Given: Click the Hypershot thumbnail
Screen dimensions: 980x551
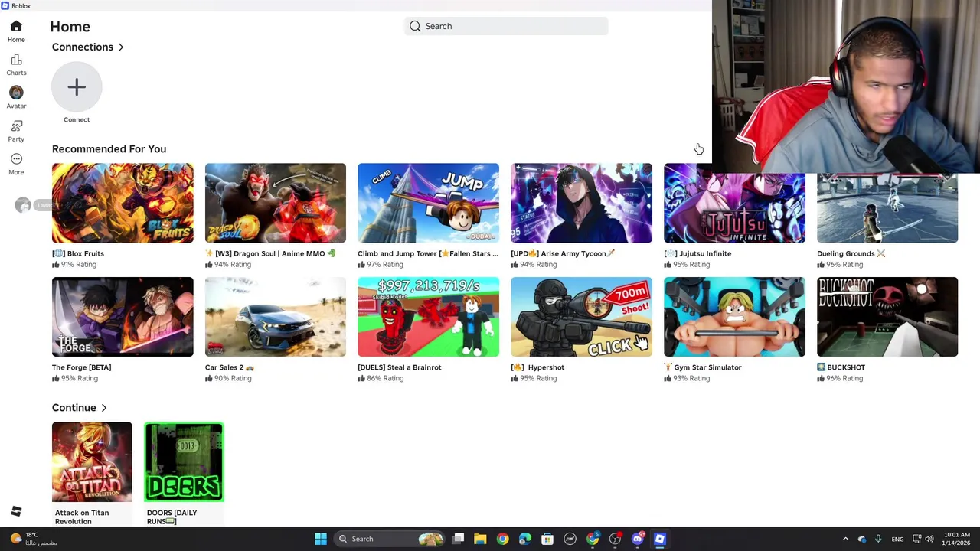Looking at the screenshot, I should coord(581,317).
